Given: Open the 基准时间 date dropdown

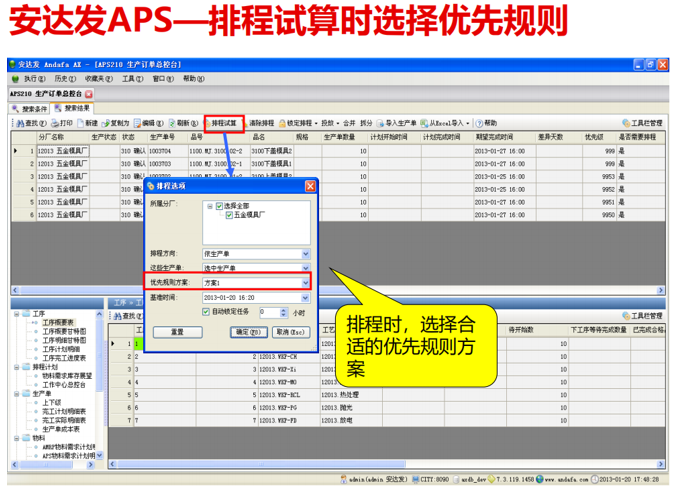Looking at the screenshot, I should 305,298.
